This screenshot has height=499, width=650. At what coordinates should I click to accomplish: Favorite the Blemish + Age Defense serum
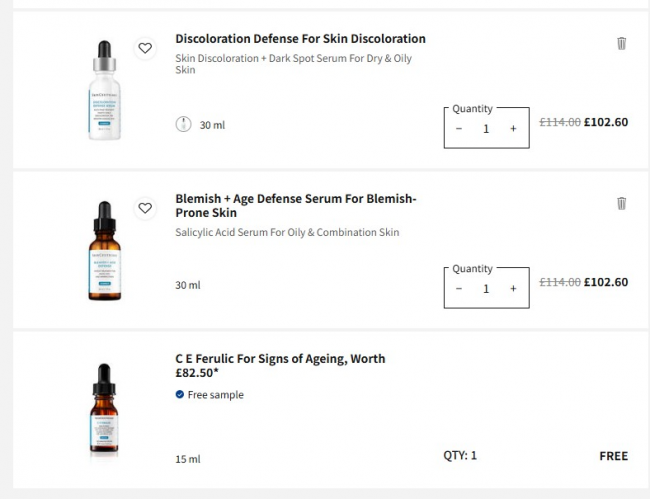(x=145, y=208)
